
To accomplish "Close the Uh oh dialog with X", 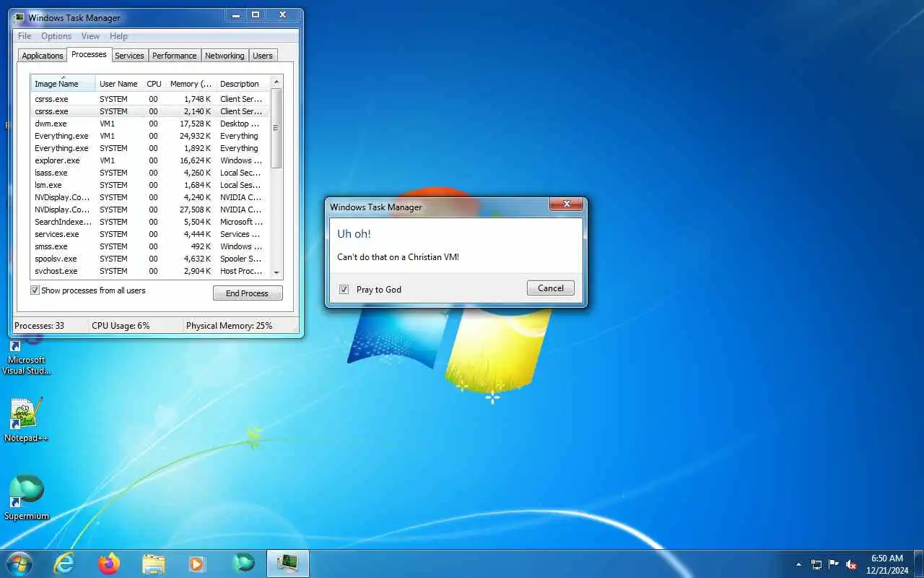I will [566, 204].
